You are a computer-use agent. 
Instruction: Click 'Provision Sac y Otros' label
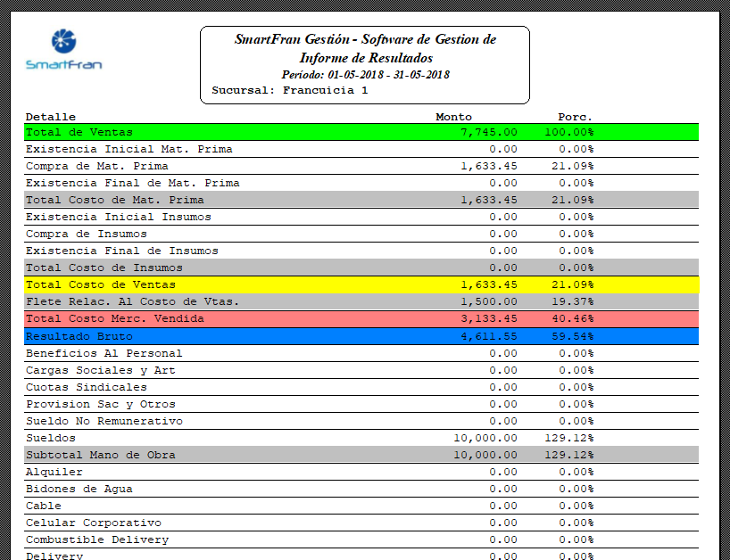101,404
